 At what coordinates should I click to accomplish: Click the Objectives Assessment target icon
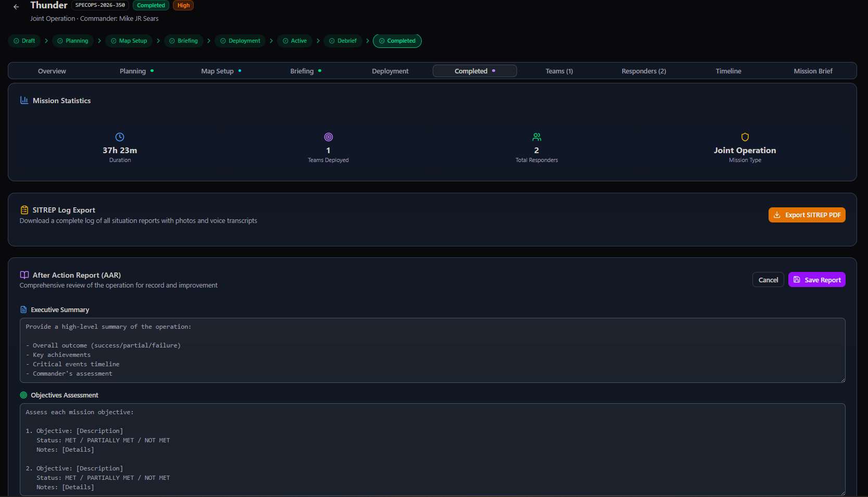[x=23, y=395]
